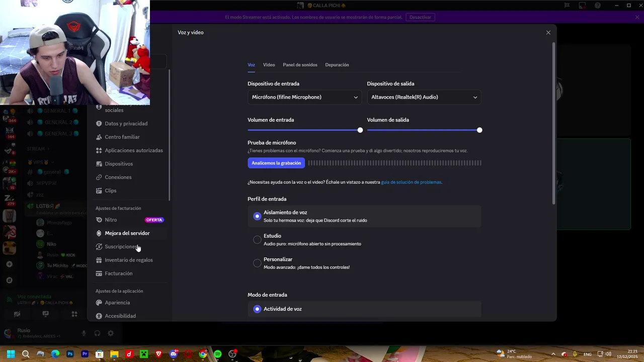Viewport: 644px width, 362px height.
Task: Click the microphone test level meter
Action: coord(394,163)
